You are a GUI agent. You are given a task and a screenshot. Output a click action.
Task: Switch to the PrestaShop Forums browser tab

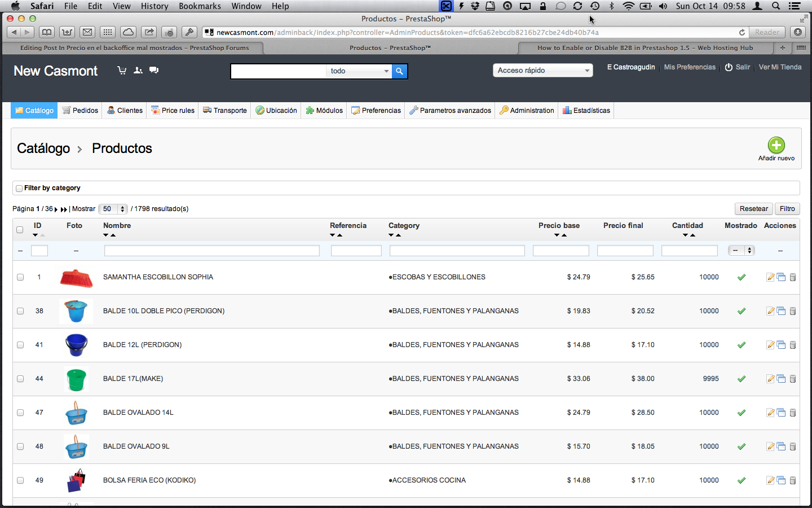click(x=134, y=48)
